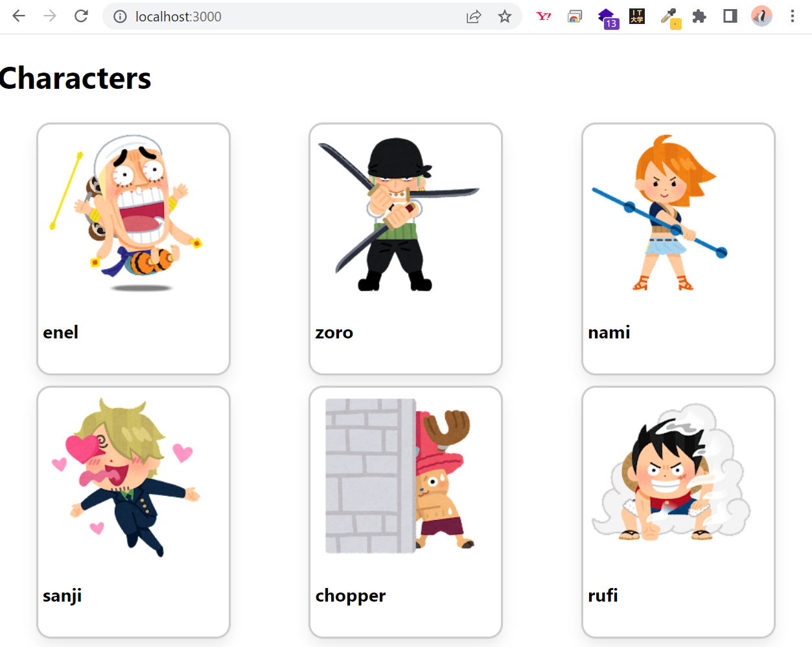Share this page via share icon
Image resolution: width=812 pixels, height=647 pixels.
pyautogui.click(x=474, y=17)
